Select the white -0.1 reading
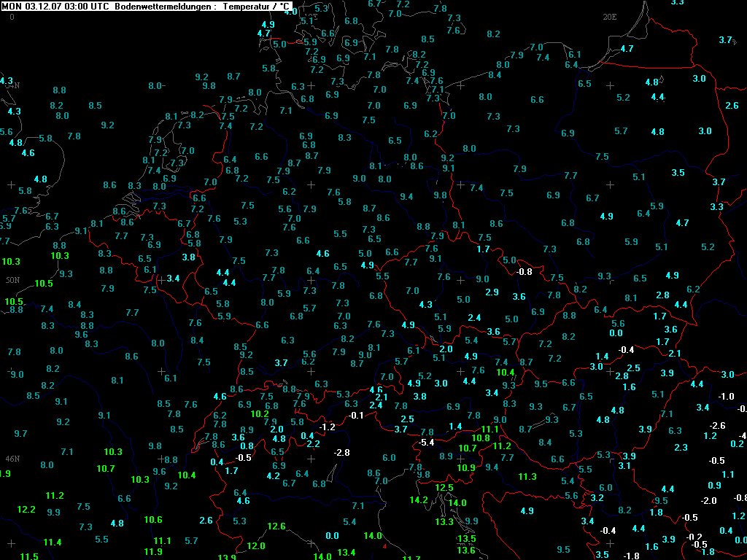The image size is (747, 560). (356, 416)
